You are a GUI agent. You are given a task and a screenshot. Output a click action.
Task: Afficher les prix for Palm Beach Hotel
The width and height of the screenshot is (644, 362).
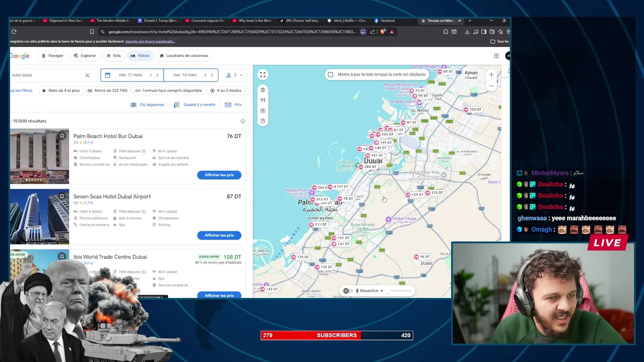pos(219,175)
